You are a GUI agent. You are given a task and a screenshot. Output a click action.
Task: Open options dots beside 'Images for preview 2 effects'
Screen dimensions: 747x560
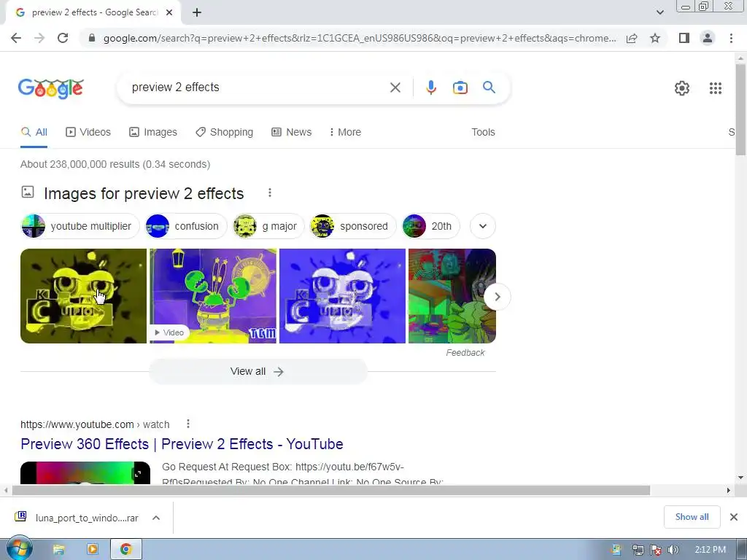click(x=270, y=192)
